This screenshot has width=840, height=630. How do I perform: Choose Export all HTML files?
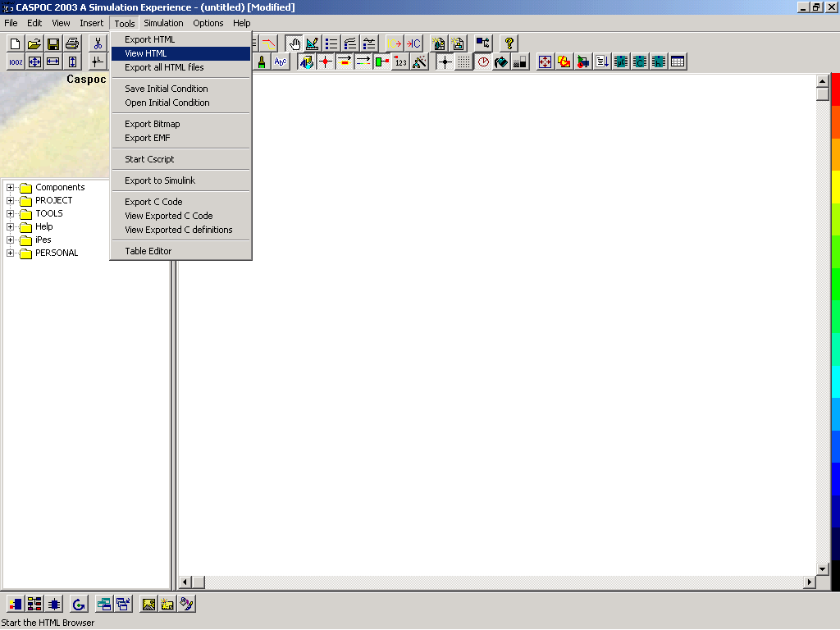[x=180, y=67]
